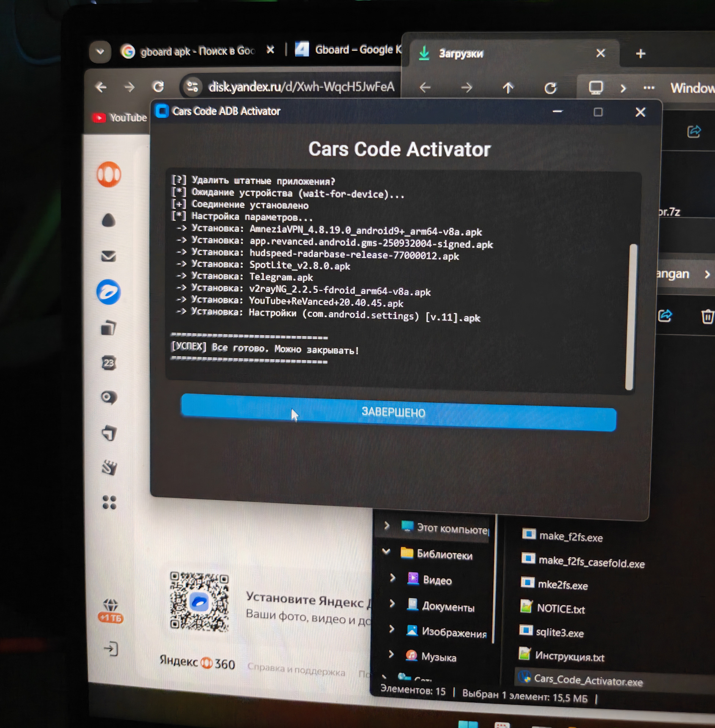The height and width of the screenshot is (728, 715).
Task: Select the Документы library folder
Action: [440, 606]
